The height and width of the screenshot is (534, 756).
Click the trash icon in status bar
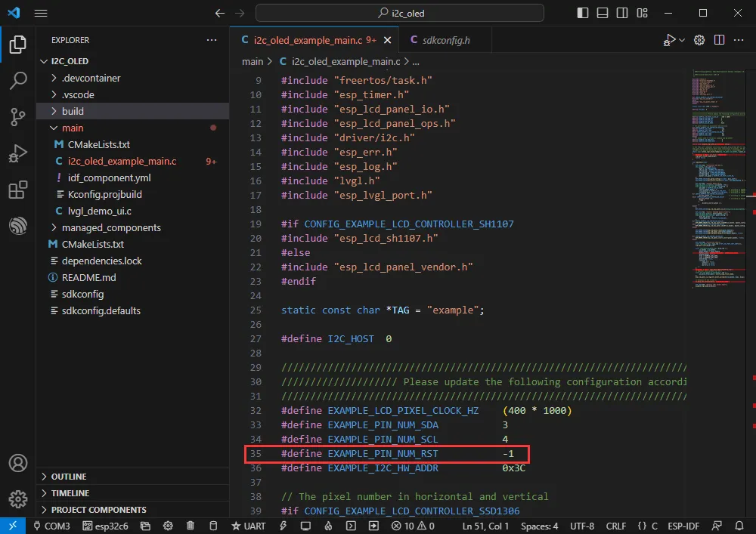191,526
